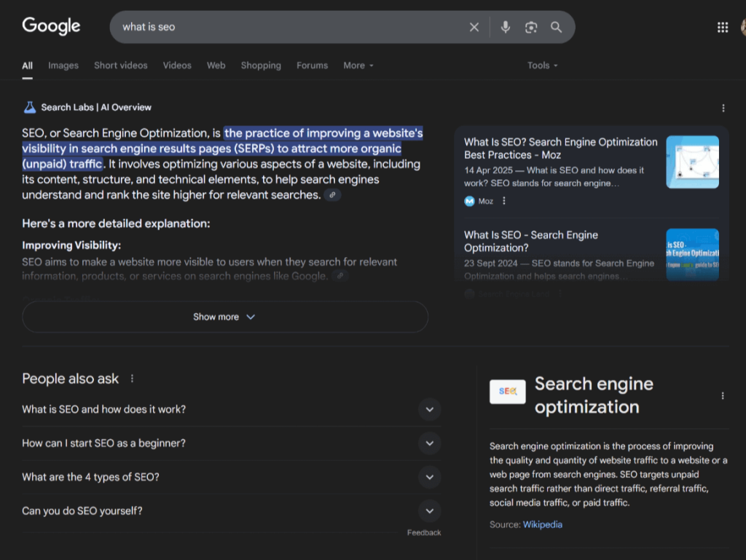The width and height of the screenshot is (746, 560).
Task: Open the Moz article thumbnail
Action: (692, 162)
